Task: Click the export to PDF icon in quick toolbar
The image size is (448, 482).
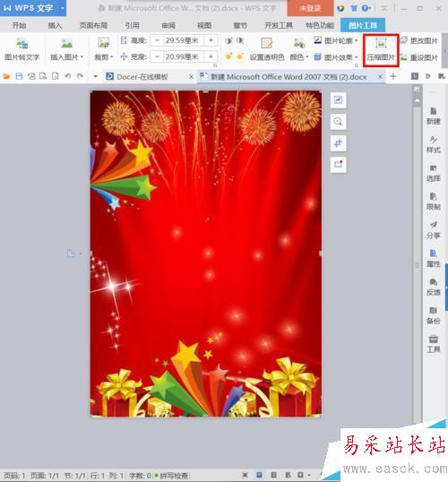Action: (x=31, y=76)
